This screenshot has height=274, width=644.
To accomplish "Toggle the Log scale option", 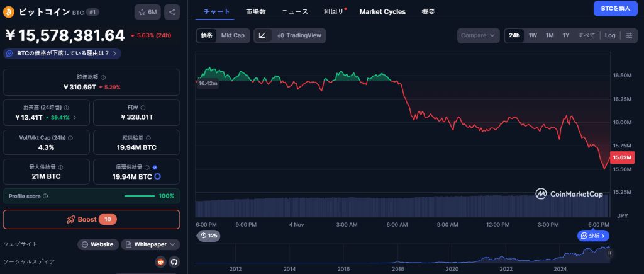I will pyautogui.click(x=610, y=35).
